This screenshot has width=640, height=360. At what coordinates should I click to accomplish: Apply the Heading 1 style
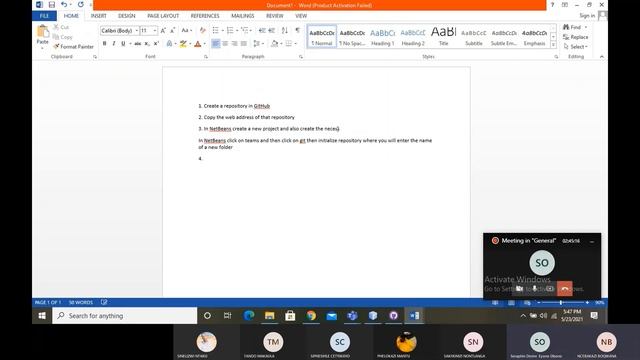coord(382,36)
